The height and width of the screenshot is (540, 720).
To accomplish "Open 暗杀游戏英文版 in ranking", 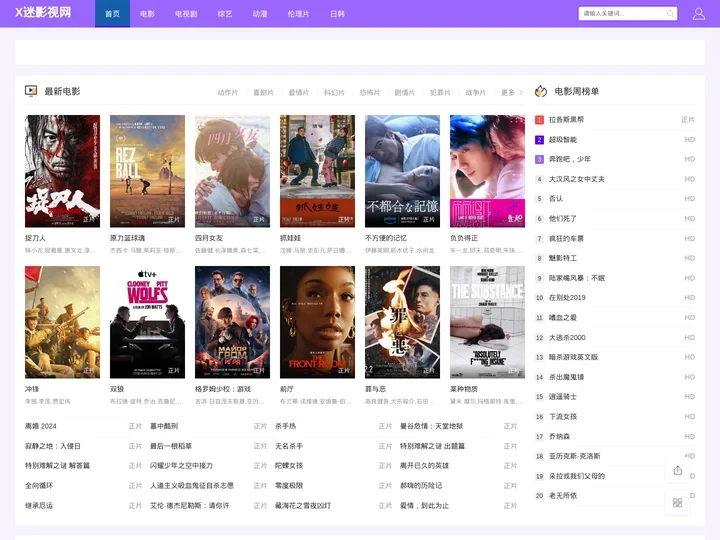I will [x=573, y=357].
